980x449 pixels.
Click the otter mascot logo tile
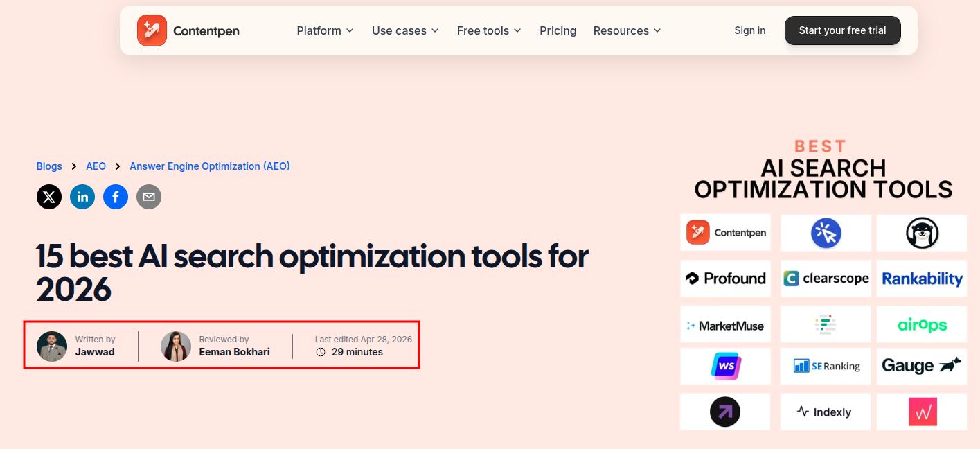(922, 233)
